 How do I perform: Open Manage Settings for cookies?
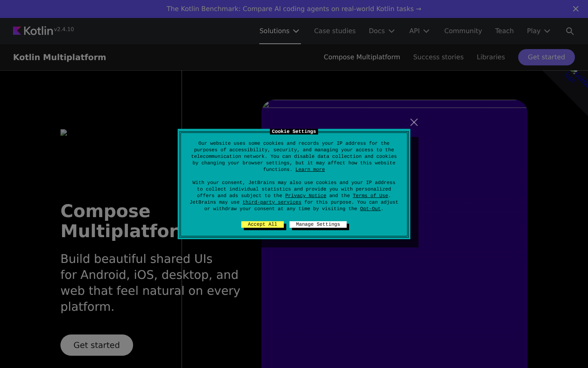coord(318,224)
